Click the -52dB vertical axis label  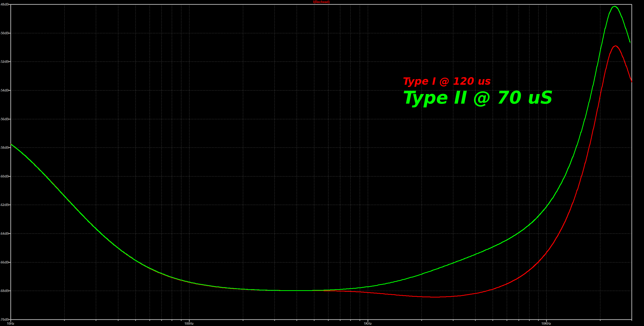tap(4, 62)
